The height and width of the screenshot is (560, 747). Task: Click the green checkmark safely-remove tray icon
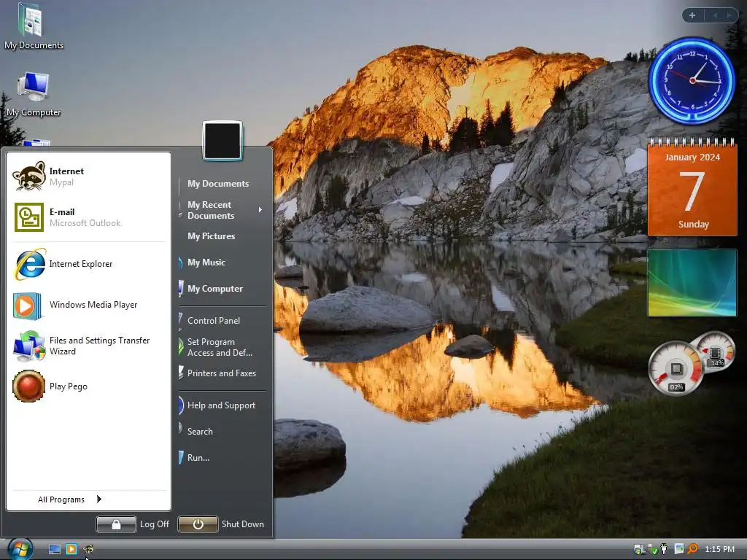653,550
